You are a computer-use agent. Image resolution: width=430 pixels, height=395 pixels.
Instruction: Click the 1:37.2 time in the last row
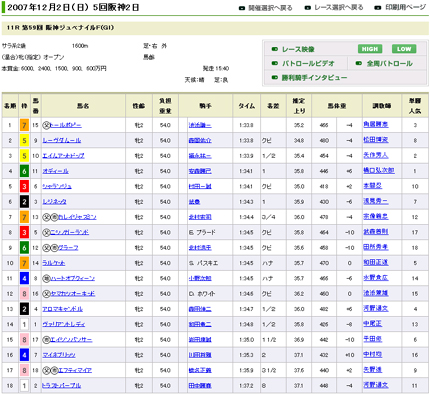pos(246,386)
